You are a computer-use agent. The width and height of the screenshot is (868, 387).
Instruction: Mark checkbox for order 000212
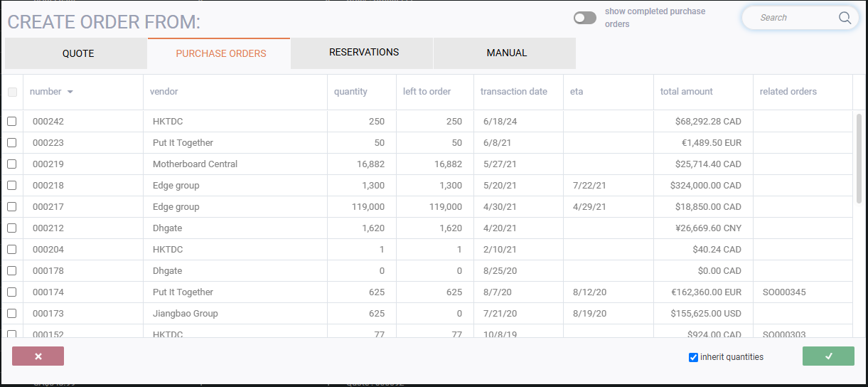(12, 228)
